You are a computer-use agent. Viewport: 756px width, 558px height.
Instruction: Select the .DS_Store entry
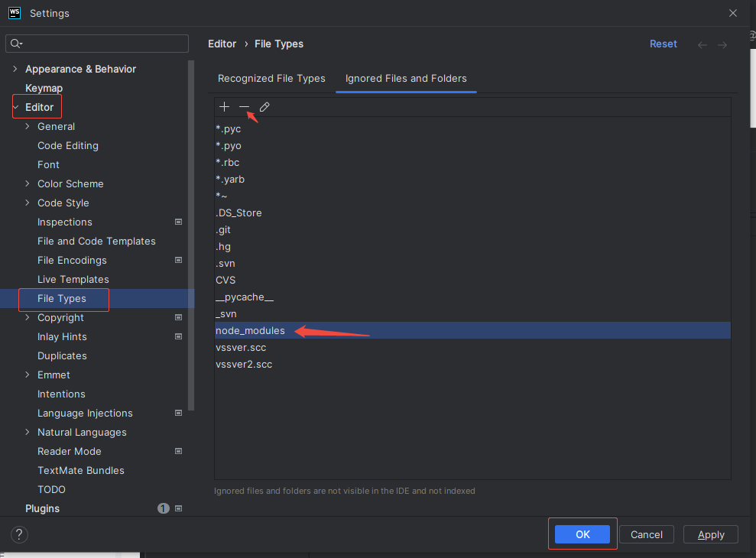[472, 212]
